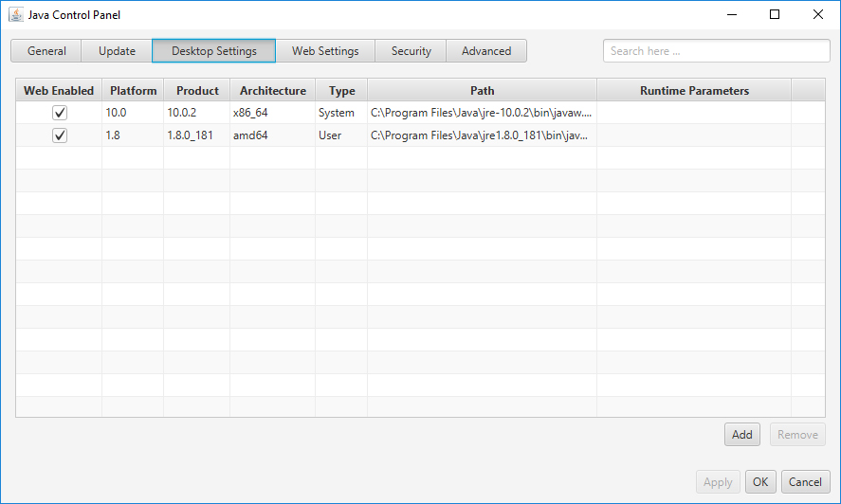Screen dimensions: 841x504
Task: Switch to the General tab
Action: [x=46, y=51]
